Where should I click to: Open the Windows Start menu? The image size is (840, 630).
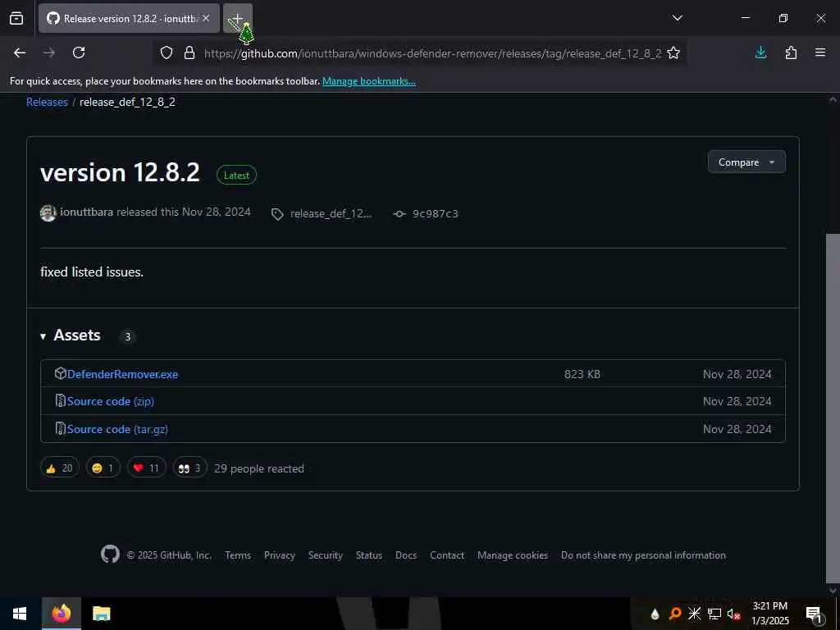tap(20, 614)
